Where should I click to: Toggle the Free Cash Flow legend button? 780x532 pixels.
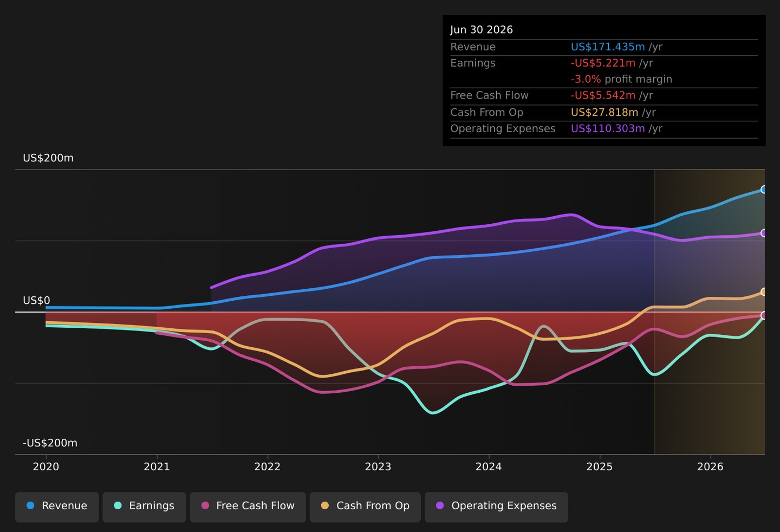click(x=248, y=506)
